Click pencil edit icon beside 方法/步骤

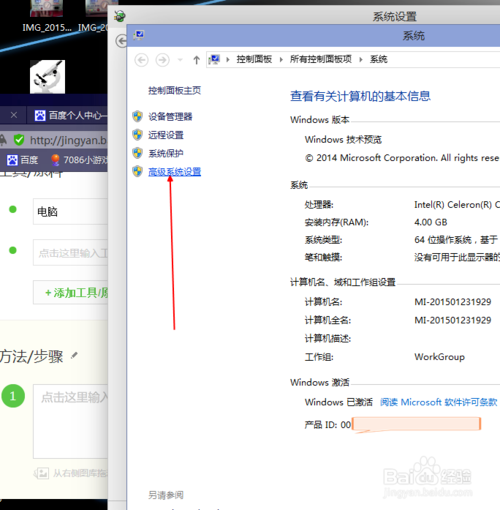point(74,355)
